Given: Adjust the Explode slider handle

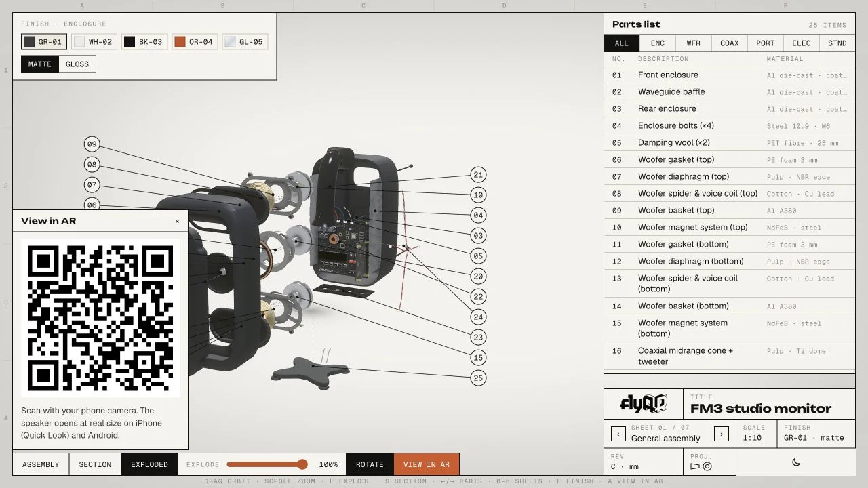Looking at the screenshot, I should coord(302,464).
